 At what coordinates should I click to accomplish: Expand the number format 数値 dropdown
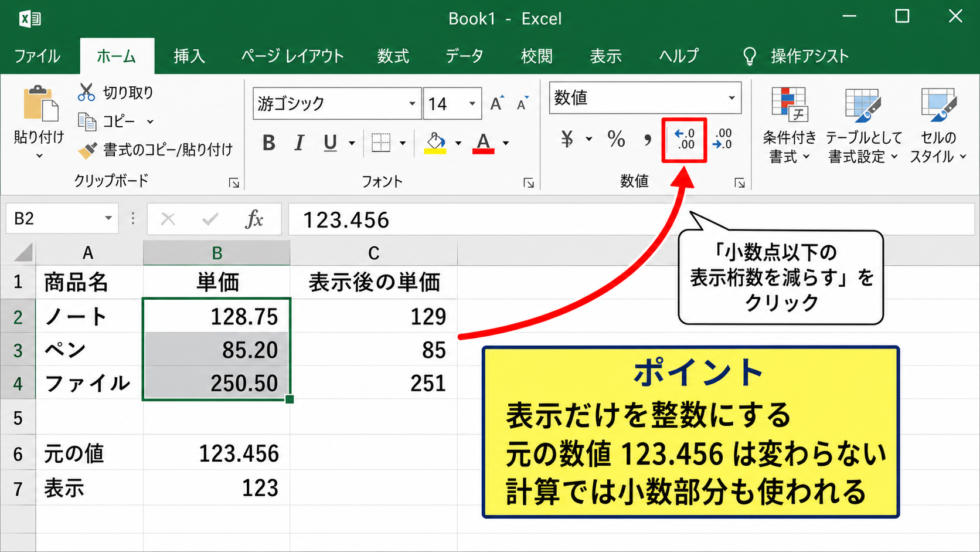(731, 98)
